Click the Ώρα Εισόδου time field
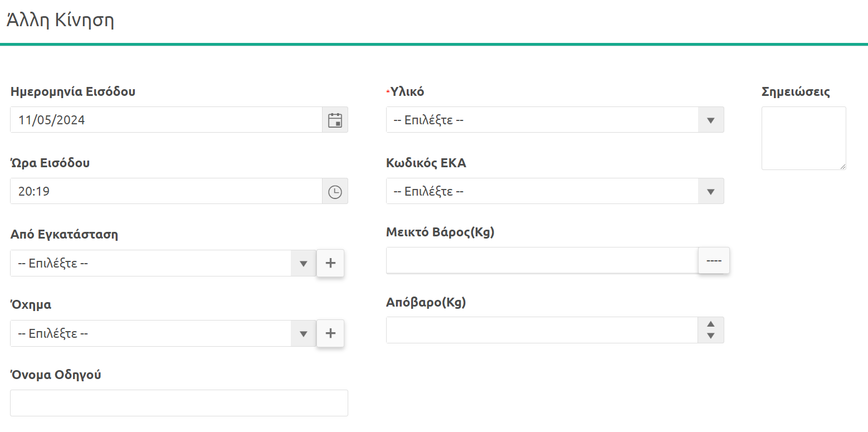 tap(166, 192)
